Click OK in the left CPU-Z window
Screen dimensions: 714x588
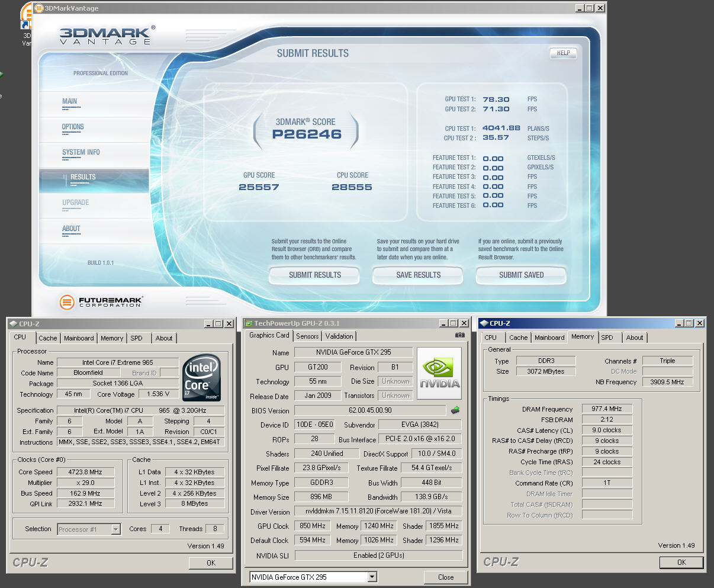tap(211, 563)
